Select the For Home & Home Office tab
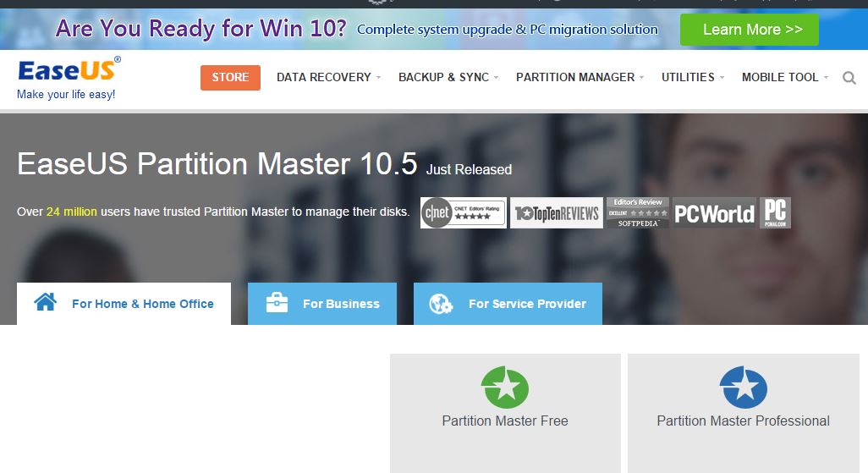868x473 pixels. pyautogui.click(x=124, y=304)
